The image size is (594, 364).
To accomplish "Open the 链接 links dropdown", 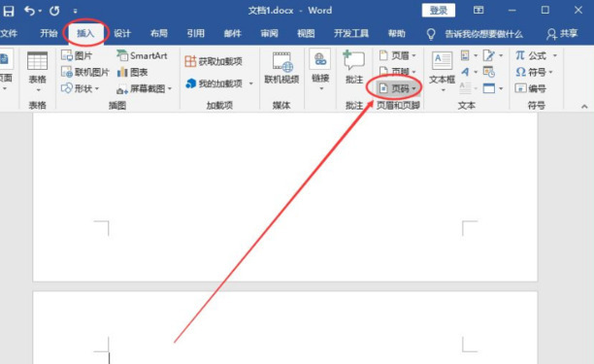I will point(320,71).
